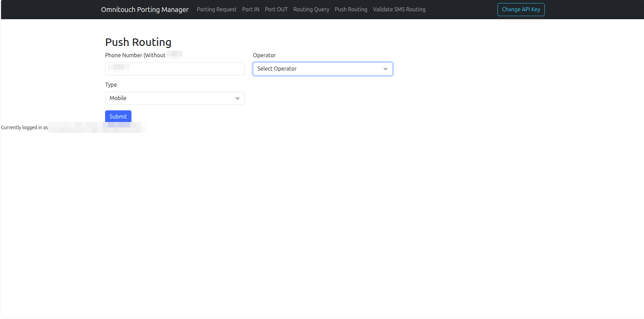This screenshot has height=319, width=644.
Task: Open Validate SMS Routing page
Action: pyautogui.click(x=399, y=10)
